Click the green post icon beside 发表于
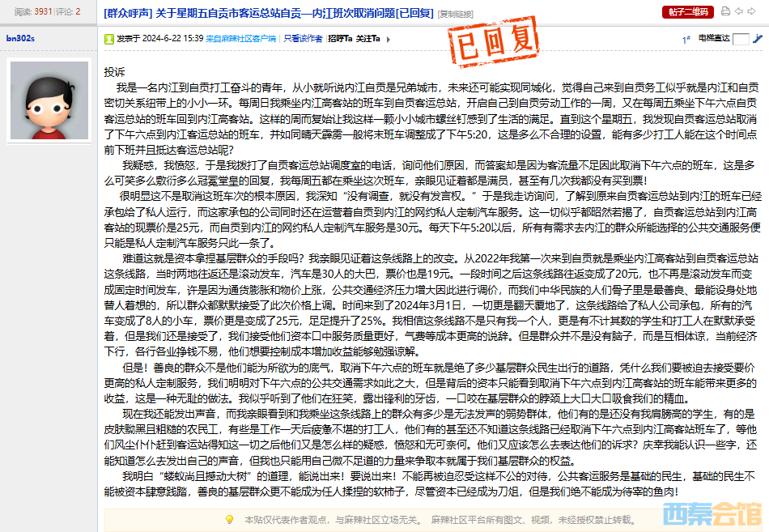 [109, 38]
